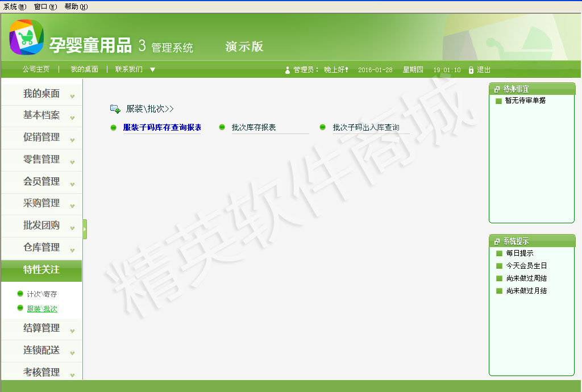
Task: Select 会员管理 sidebar section label
Action: [x=41, y=181]
